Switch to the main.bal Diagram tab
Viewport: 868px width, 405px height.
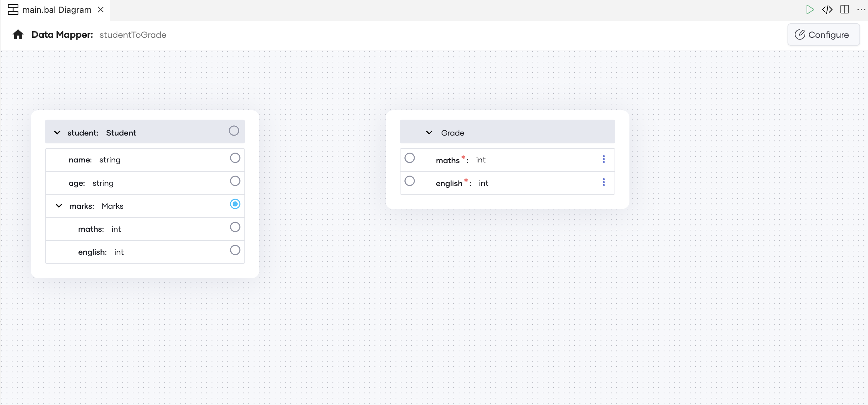pyautogui.click(x=56, y=10)
